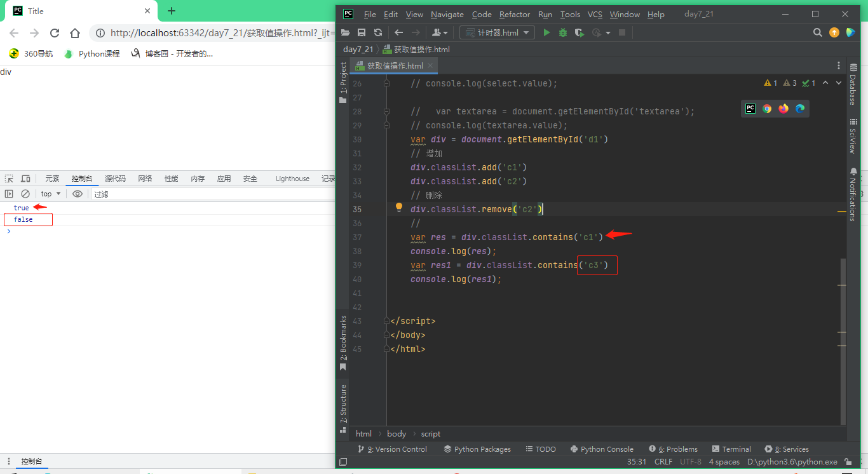The image size is (868, 474).
Task: Switch to the 网络 DevTools tab
Action: click(x=145, y=179)
